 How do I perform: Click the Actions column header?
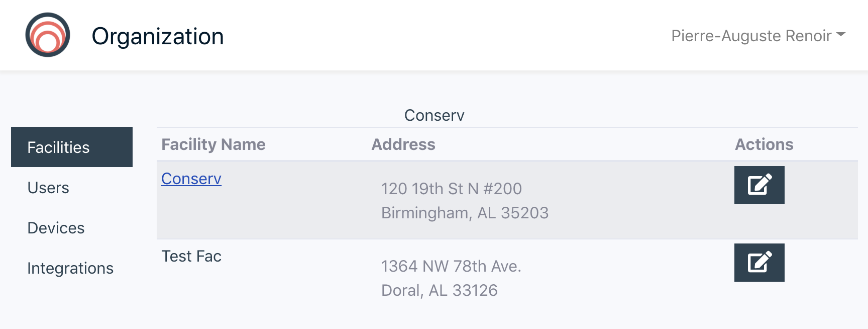pos(764,144)
